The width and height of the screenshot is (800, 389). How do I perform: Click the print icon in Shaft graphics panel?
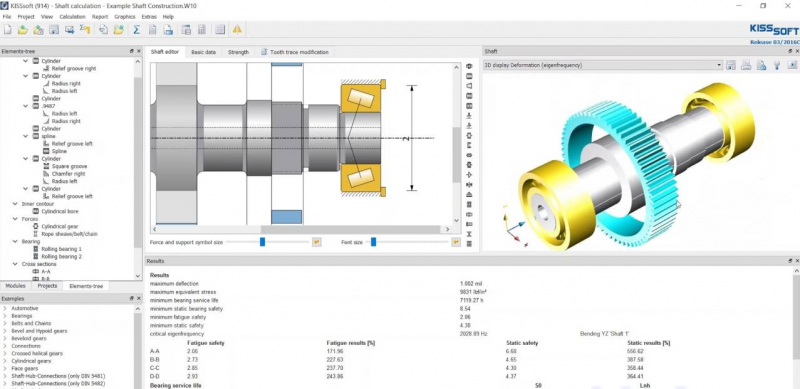[746, 65]
